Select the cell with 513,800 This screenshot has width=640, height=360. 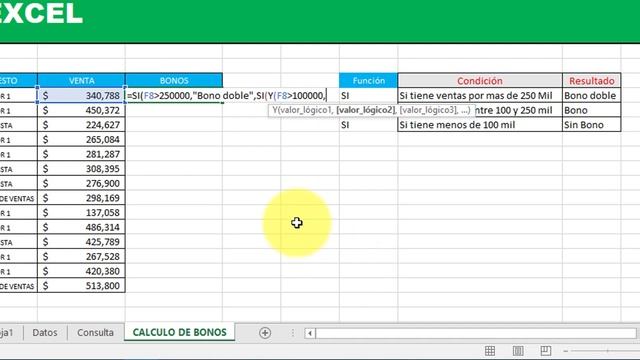click(x=81, y=286)
